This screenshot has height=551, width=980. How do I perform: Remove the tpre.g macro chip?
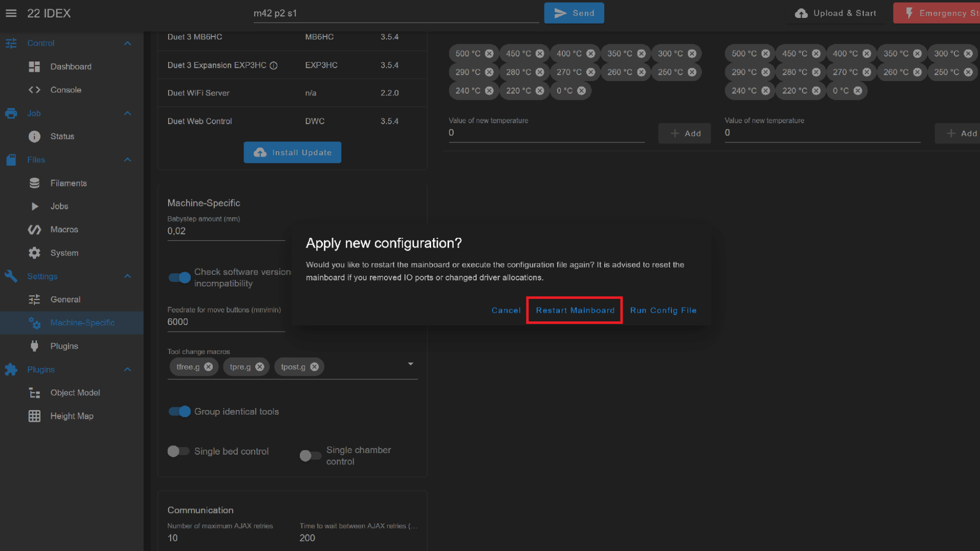259,367
